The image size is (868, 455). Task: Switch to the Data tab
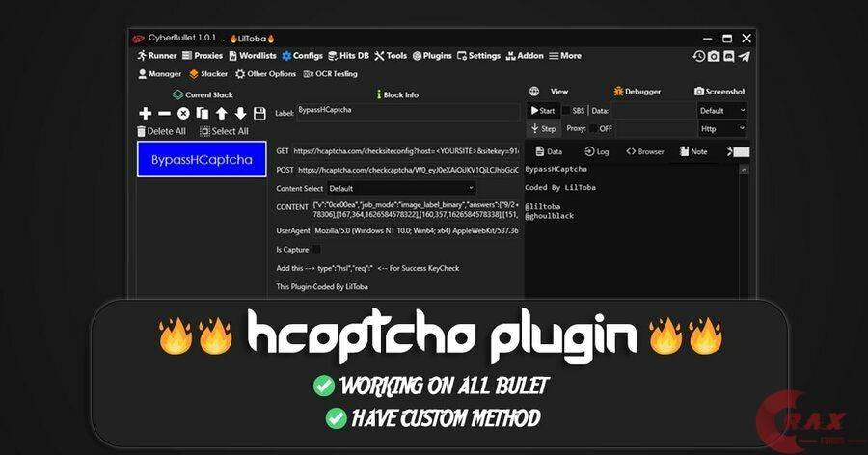pyautogui.click(x=549, y=151)
